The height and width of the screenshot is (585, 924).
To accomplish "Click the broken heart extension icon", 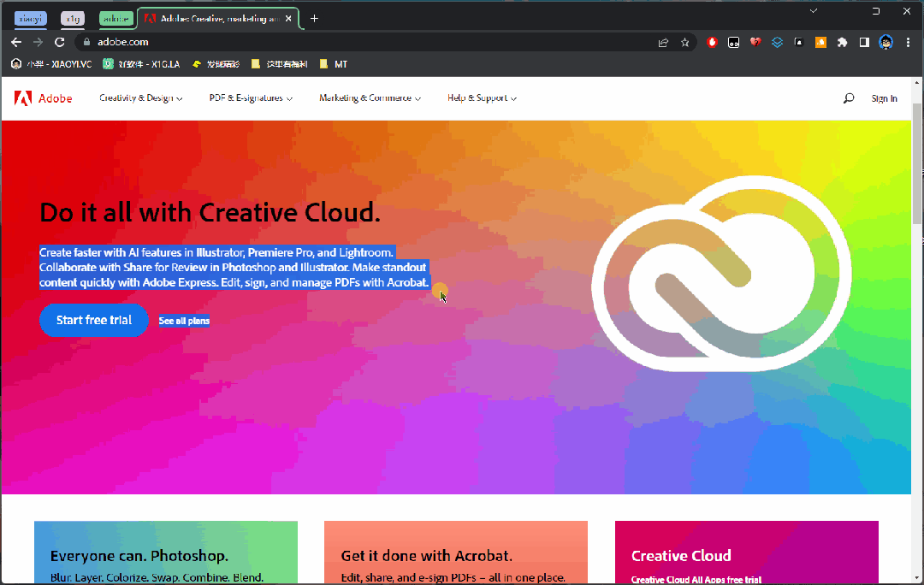I will [755, 42].
